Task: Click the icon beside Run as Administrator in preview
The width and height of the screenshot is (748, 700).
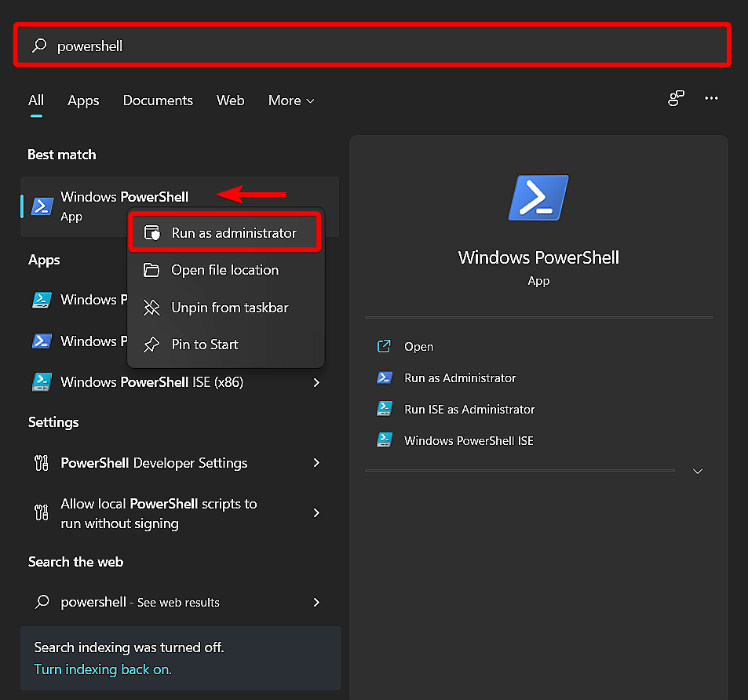Action: click(385, 377)
